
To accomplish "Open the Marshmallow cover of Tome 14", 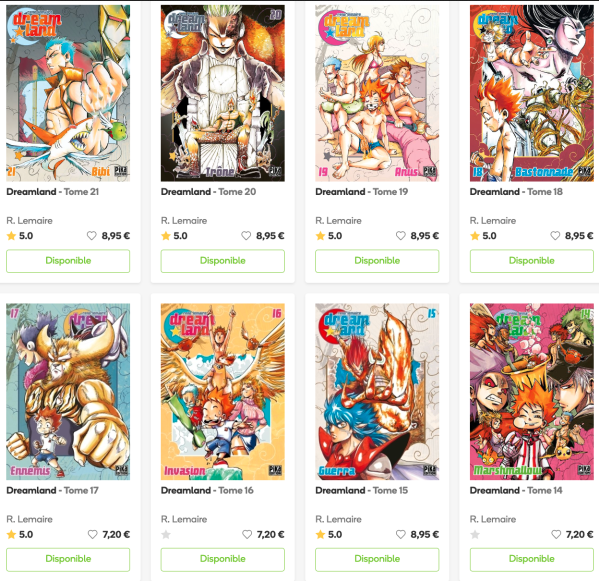I will tap(531, 392).
